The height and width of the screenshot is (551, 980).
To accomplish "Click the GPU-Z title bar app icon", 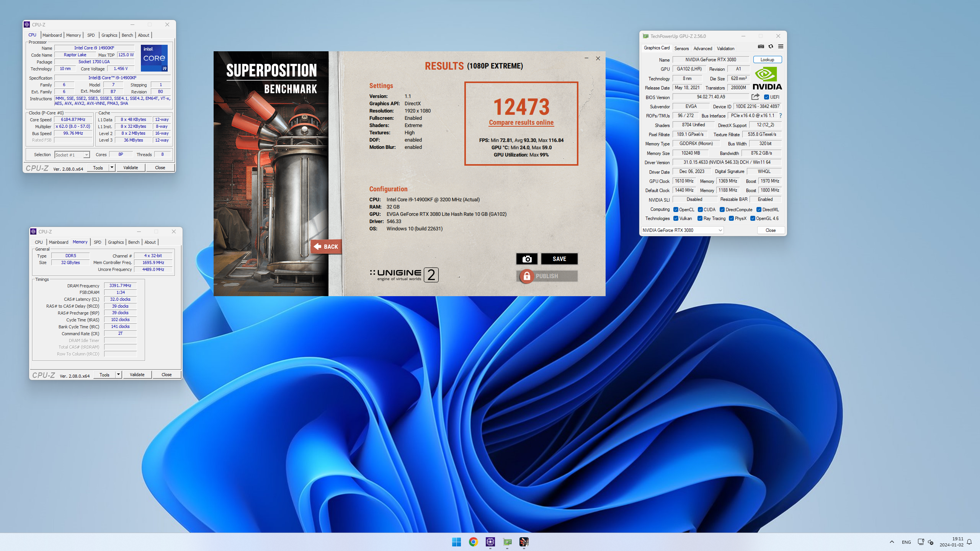I will (645, 36).
